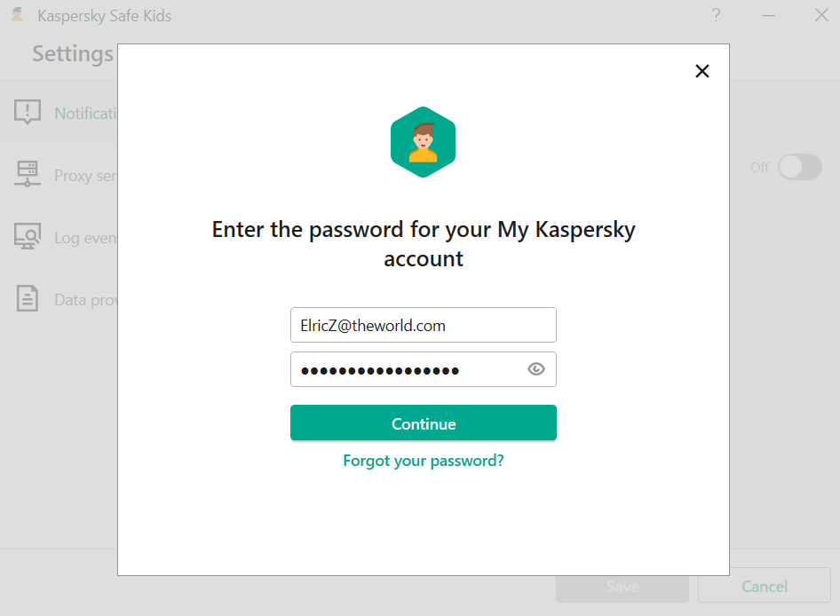Click the Proxy server network icon
The width and height of the screenshot is (840, 616).
pos(28,175)
